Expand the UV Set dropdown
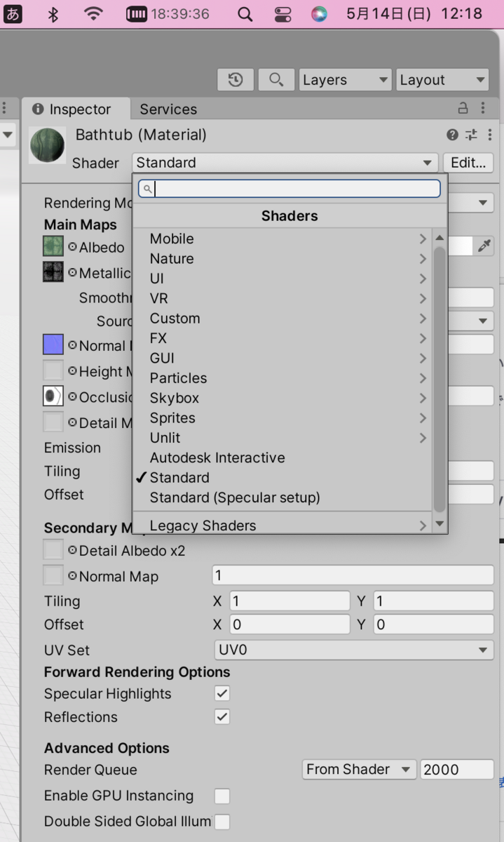Image resolution: width=504 pixels, height=842 pixels. tap(353, 650)
